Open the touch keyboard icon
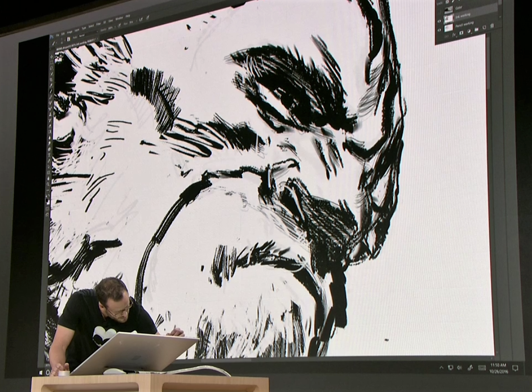The image size is (532, 392). point(482,368)
